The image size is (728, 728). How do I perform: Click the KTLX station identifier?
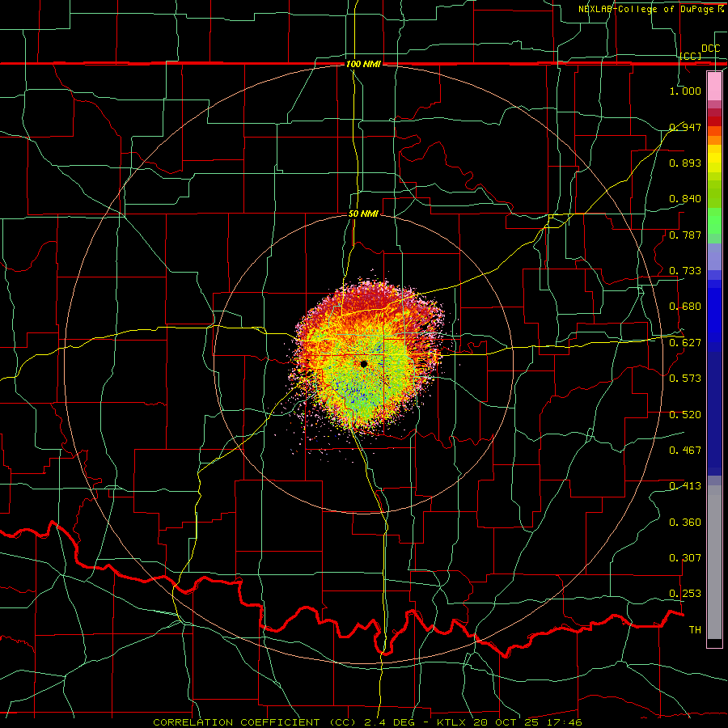[x=451, y=722]
